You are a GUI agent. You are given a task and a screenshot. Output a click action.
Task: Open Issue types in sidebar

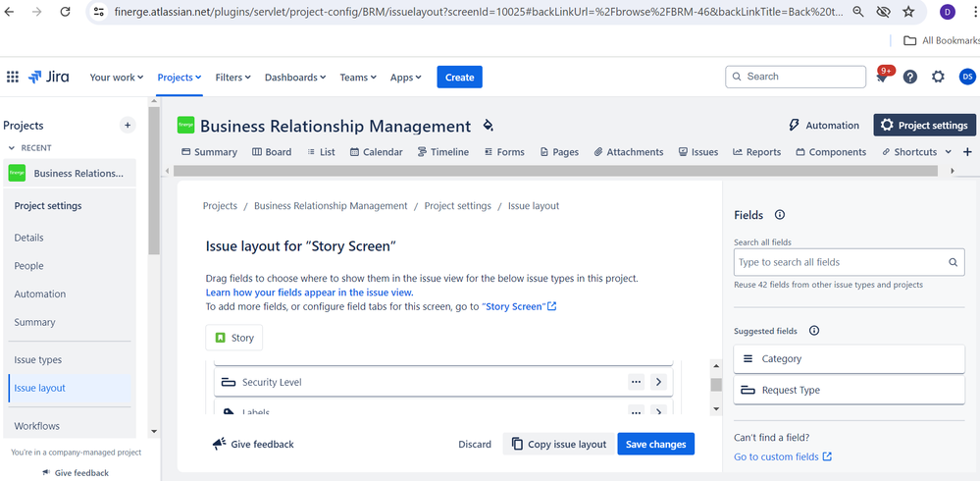pos(38,359)
